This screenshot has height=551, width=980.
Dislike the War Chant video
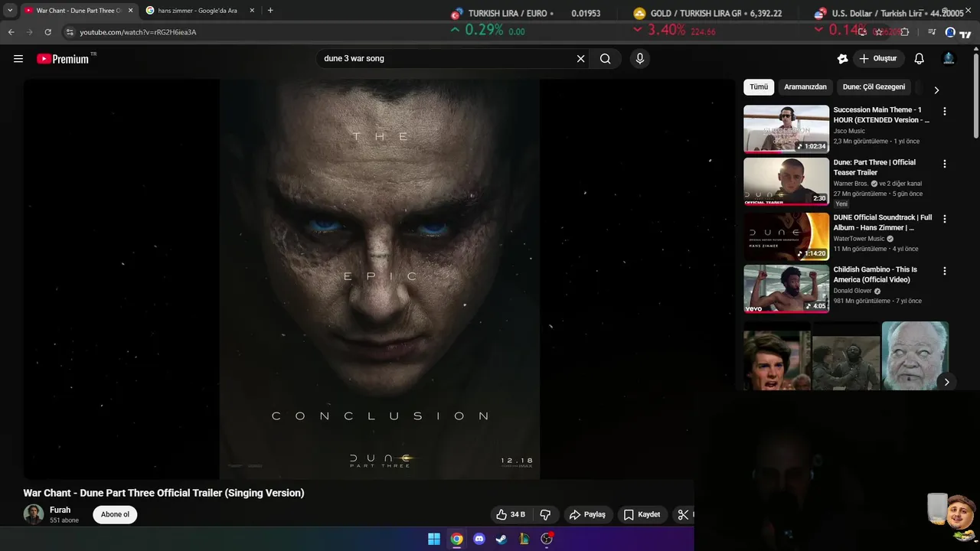pyautogui.click(x=545, y=514)
